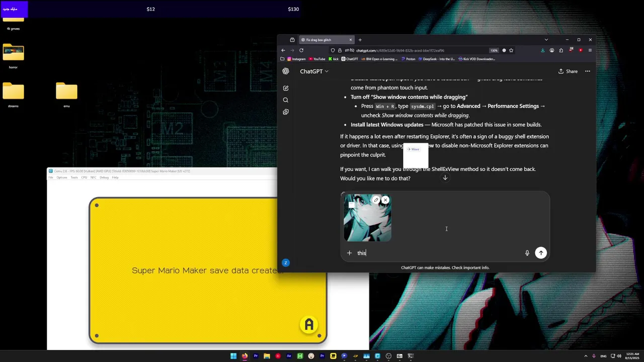The image size is (644, 362).
Task: Open the Tools menu in Cemu
Action: click(x=74, y=177)
